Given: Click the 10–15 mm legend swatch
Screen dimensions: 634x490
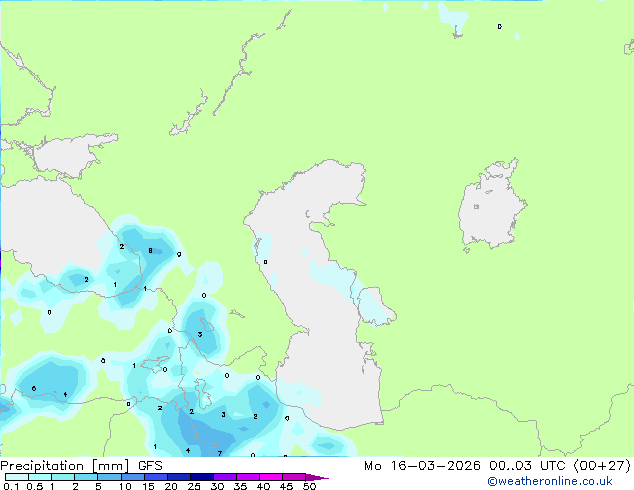Looking at the screenshot, I should click(133, 477).
